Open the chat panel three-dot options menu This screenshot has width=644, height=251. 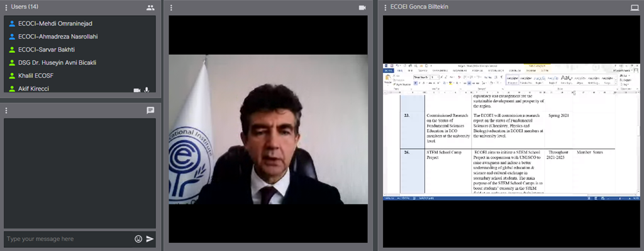(x=6, y=111)
